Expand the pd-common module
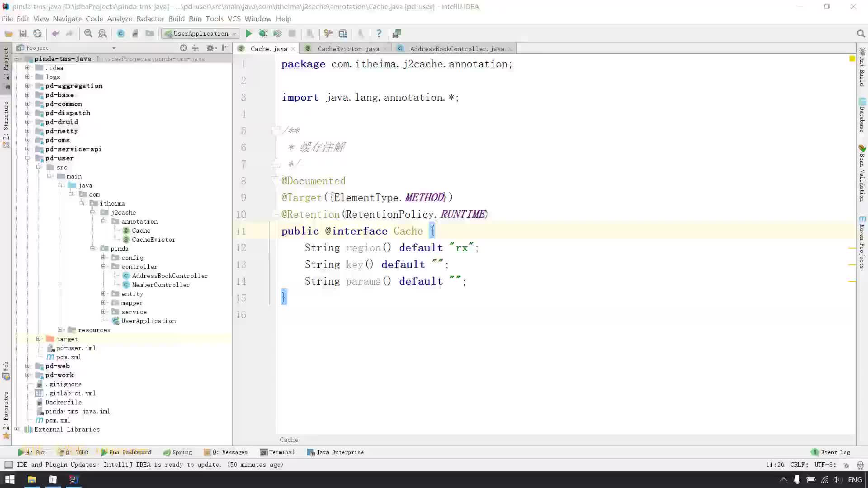This screenshot has width=868, height=488. coord(28,104)
